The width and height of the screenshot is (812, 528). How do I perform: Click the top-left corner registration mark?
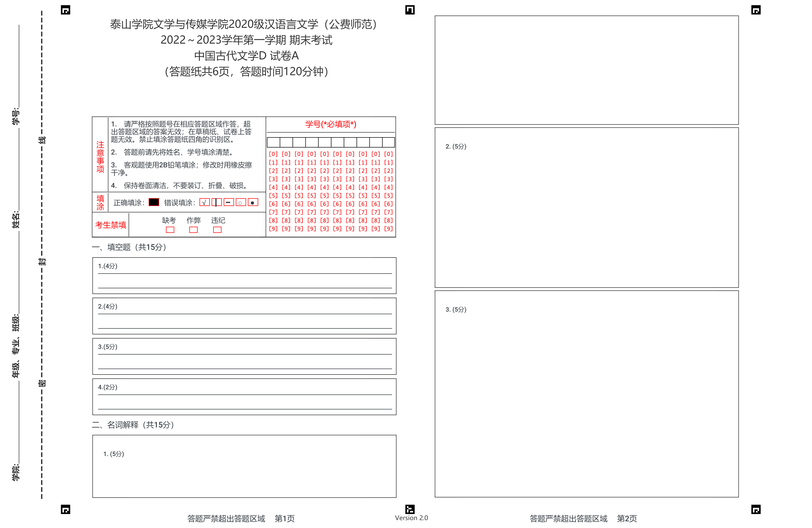point(66,10)
